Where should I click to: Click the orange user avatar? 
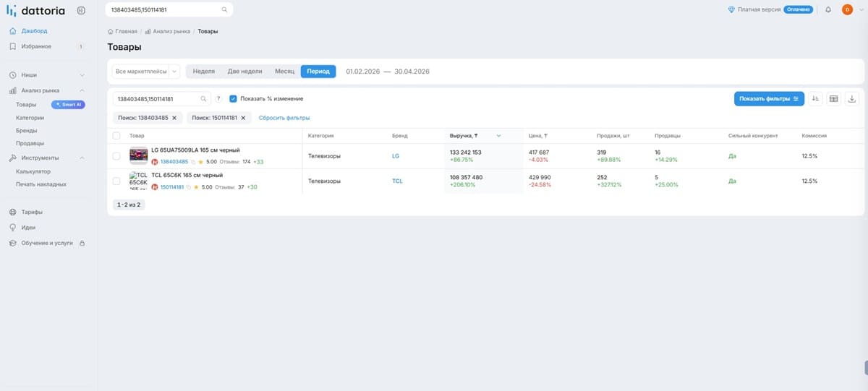[x=847, y=9]
